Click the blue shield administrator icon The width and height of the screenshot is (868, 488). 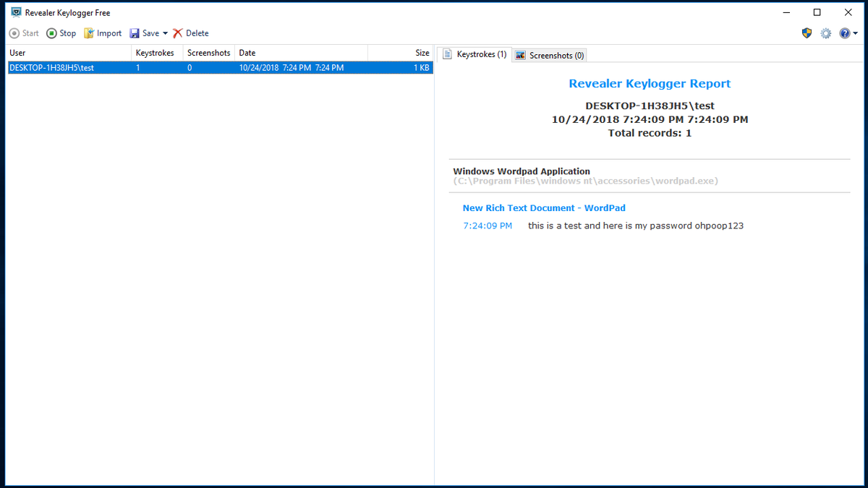[807, 33]
